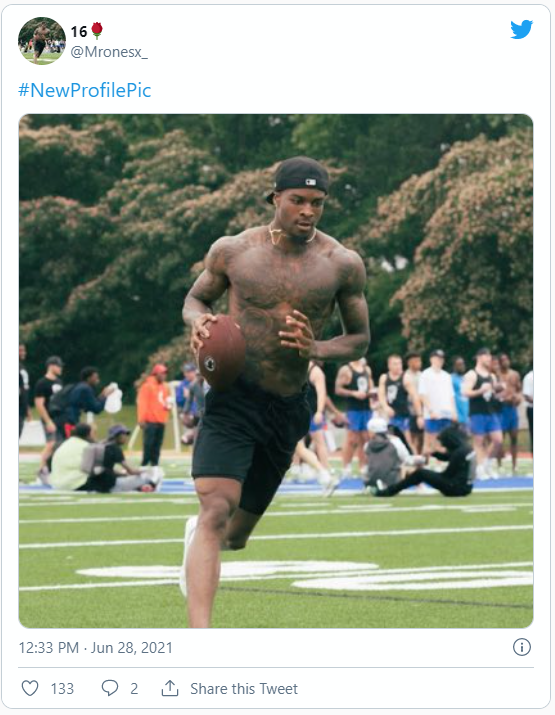Click the red rose emoji beside the name
Image resolution: width=555 pixels, height=715 pixels.
click(97, 31)
